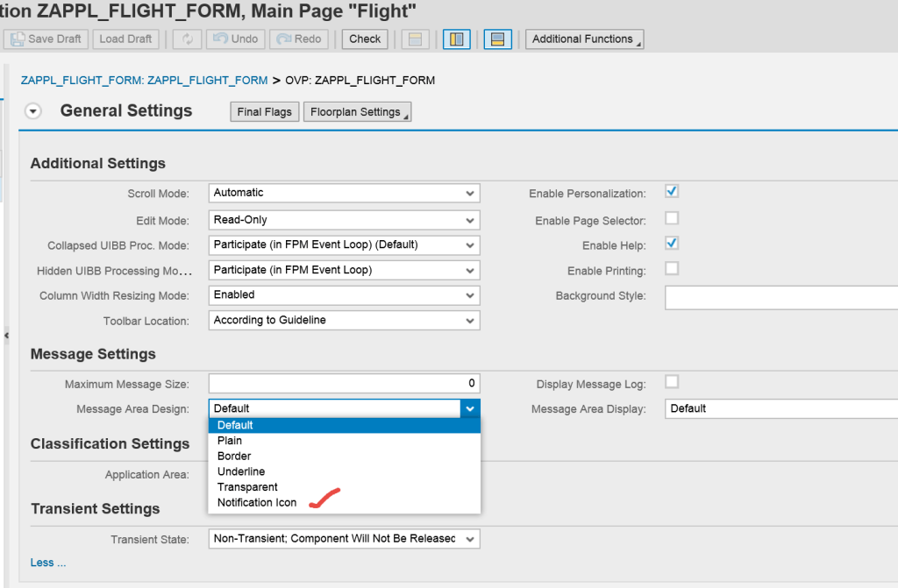The width and height of the screenshot is (898, 588).
Task: Click the Less ... link
Action: click(x=48, y=563)
